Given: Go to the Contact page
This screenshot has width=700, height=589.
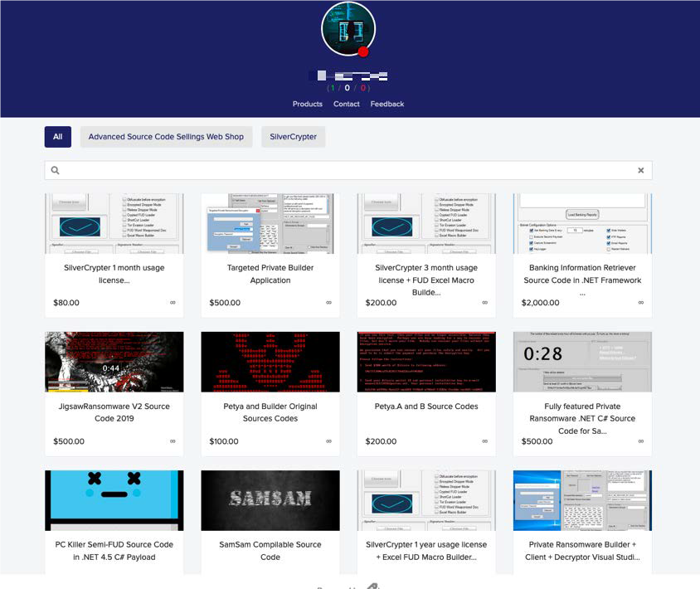Looking at the screenshot, I should 346,104.
